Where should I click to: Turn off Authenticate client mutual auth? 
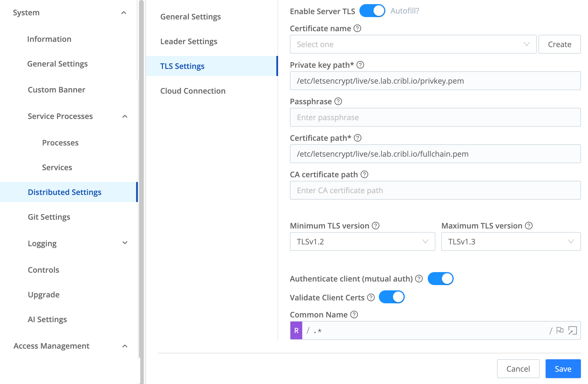(440, 279)
